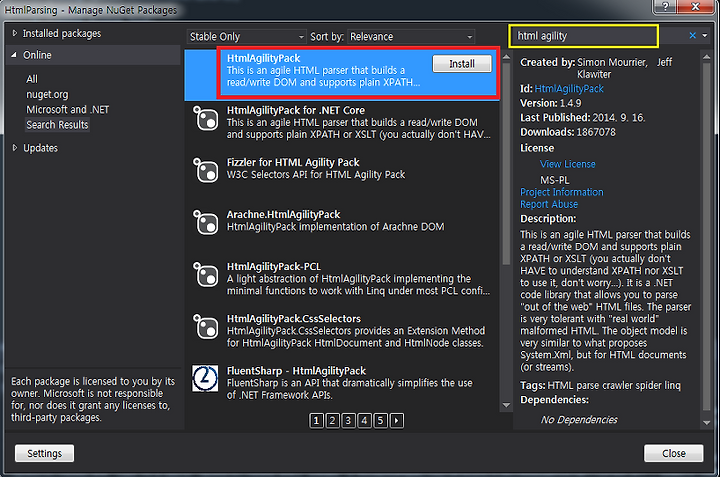Click the MS-PL license text
The image size is (720, 477).
pos(554,180)
